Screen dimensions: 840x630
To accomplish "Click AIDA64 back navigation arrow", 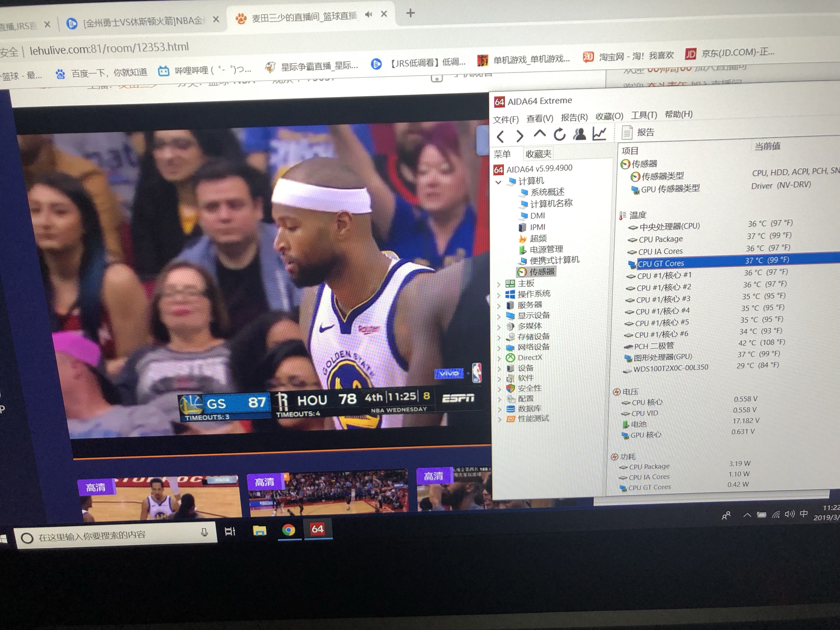I will [x=500, y=136].
